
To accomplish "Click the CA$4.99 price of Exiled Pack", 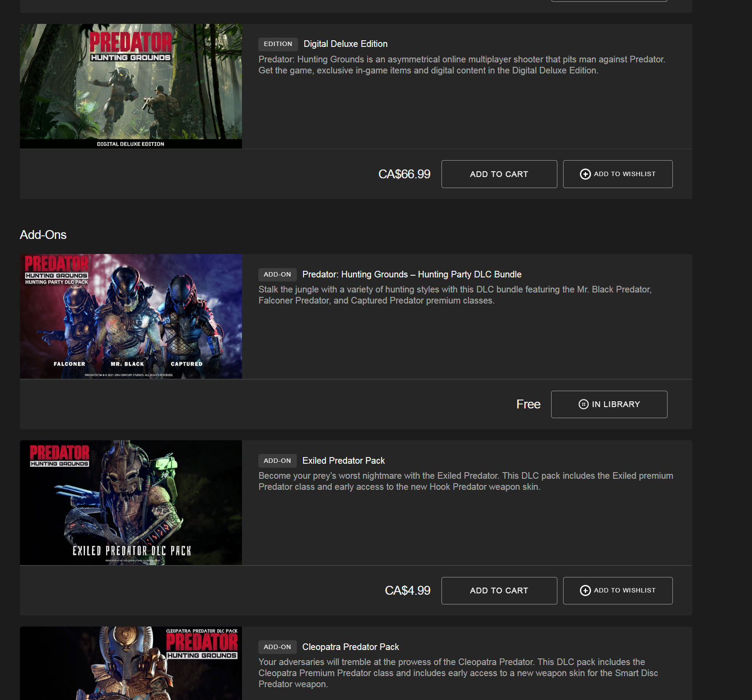I will [407, 591].
